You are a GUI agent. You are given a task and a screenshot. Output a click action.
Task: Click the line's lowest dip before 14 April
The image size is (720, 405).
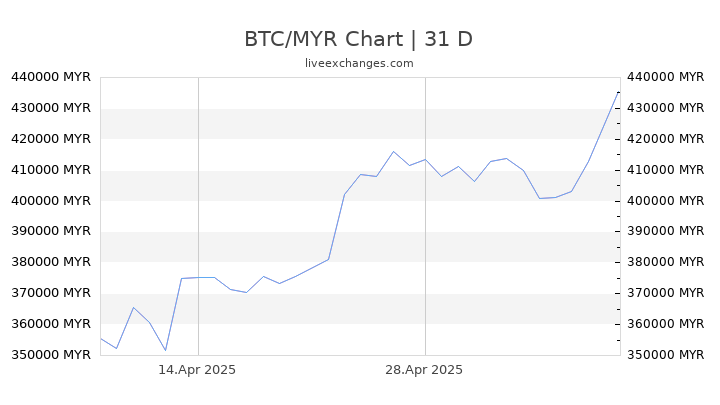[x=166, y=350]
